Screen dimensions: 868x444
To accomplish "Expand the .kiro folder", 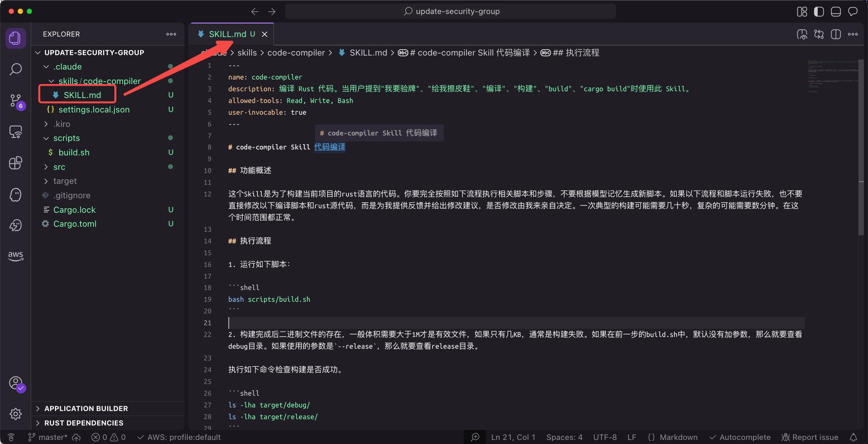I will coord(61,124).
